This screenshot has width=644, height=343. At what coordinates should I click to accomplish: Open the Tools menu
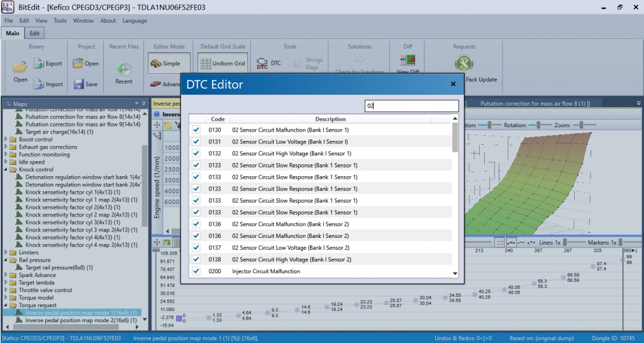point(60,21)
